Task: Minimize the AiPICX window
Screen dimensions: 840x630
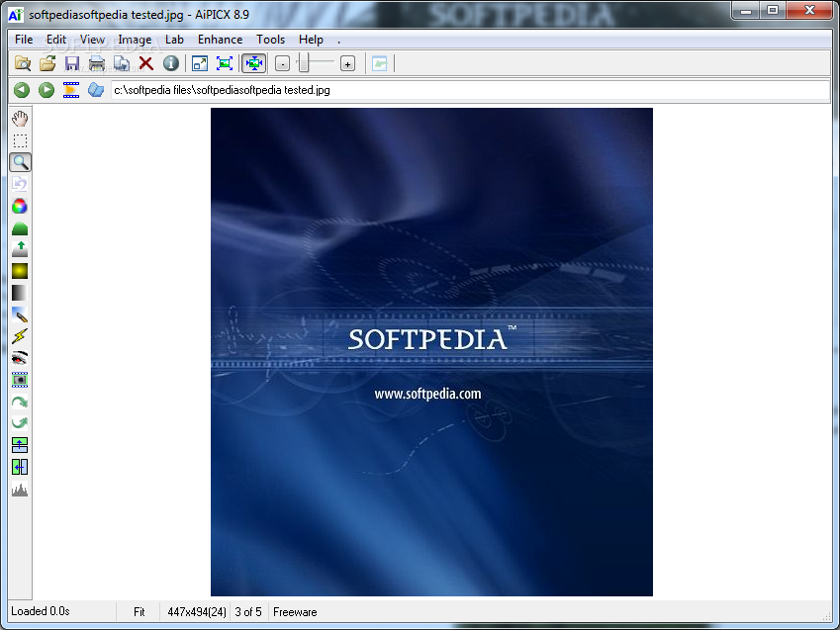Action: click(748, 10)
